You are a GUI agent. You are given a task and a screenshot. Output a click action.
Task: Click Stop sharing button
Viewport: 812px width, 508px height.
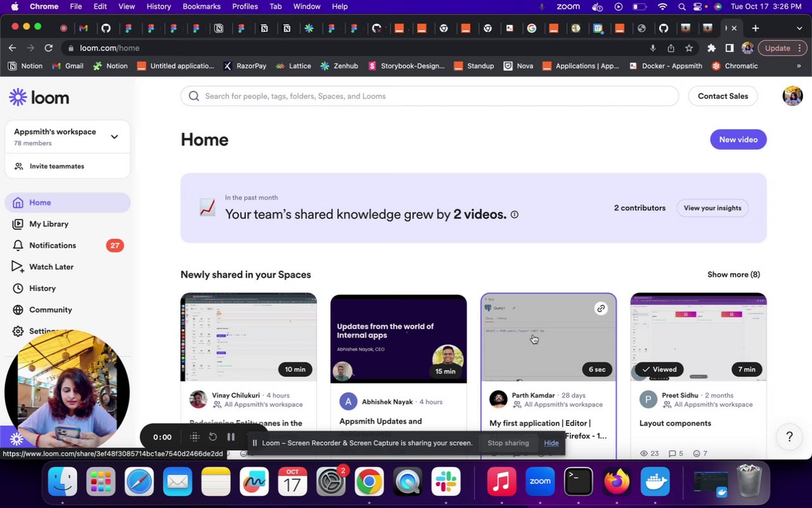click(x=508, y=443)
